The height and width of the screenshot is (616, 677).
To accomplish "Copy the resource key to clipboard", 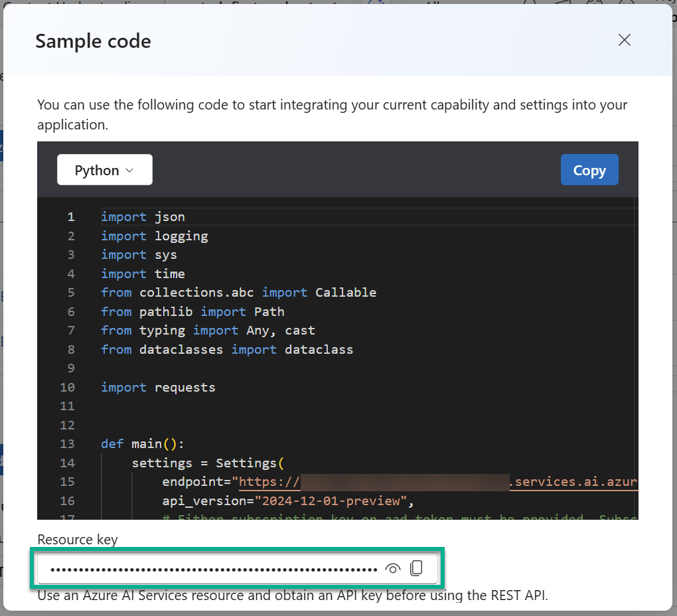I will (x=416, y=568).
